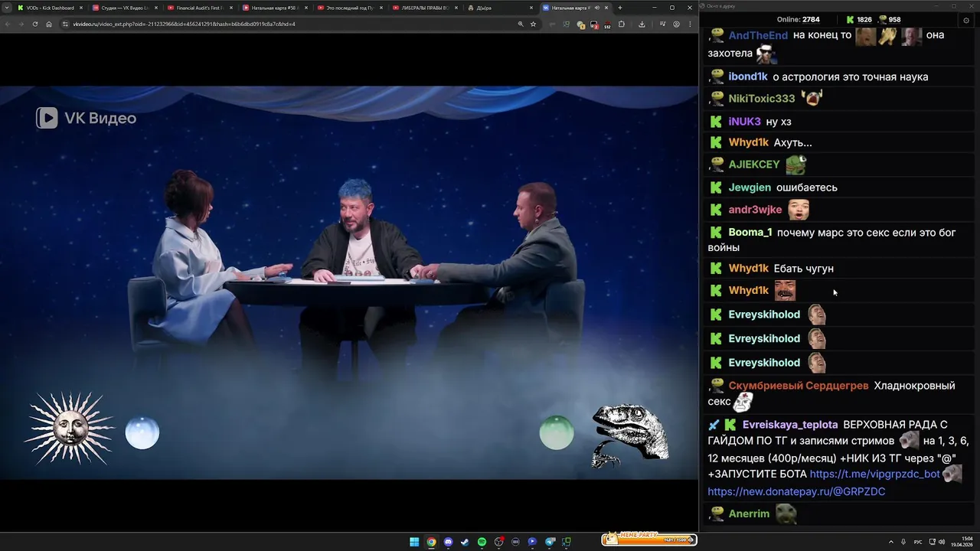Screen dimensions: 980x551
Task: Open AndTheEnd's profile in chat
Action: coord(758,35)
